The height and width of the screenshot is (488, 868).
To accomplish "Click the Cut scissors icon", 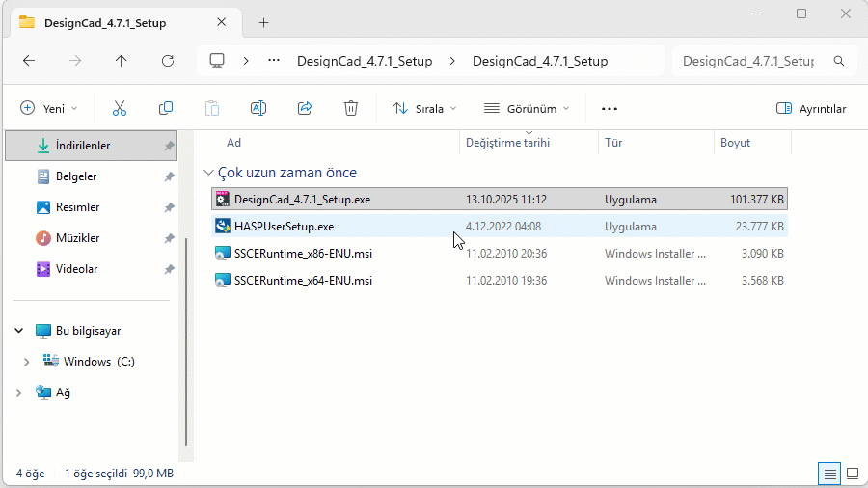I will 120,108.
